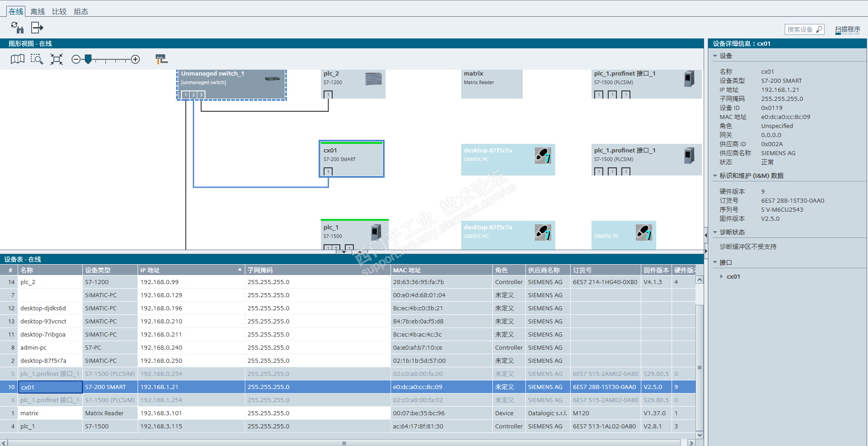Click the topology map view icon
The height and width of the screenshot is (446, 868).
18,59
